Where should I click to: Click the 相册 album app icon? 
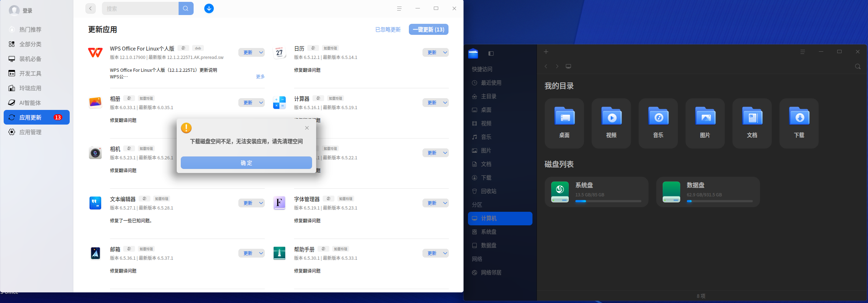pyautogui.click(x=95, y=103)
